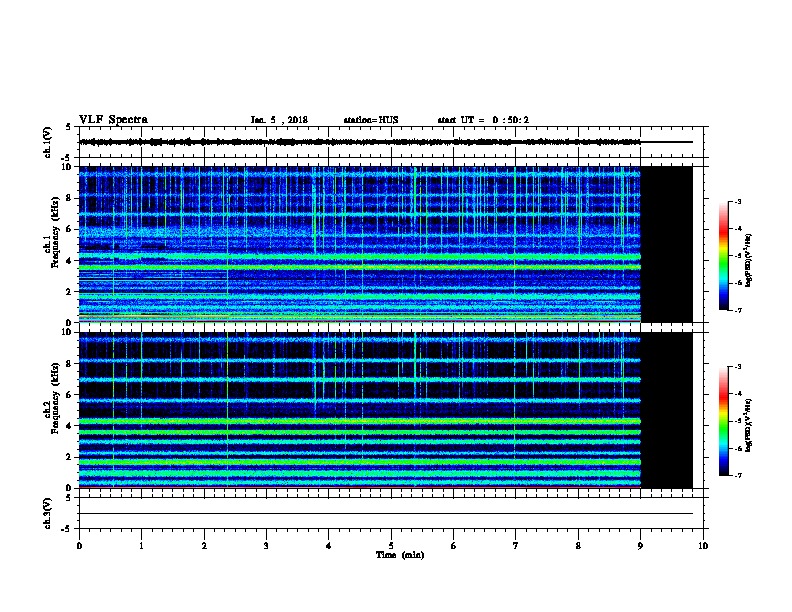Click the '-3' label on ch.1 color bar
Viewport: 792px width, 612px height.
[738, 202]
